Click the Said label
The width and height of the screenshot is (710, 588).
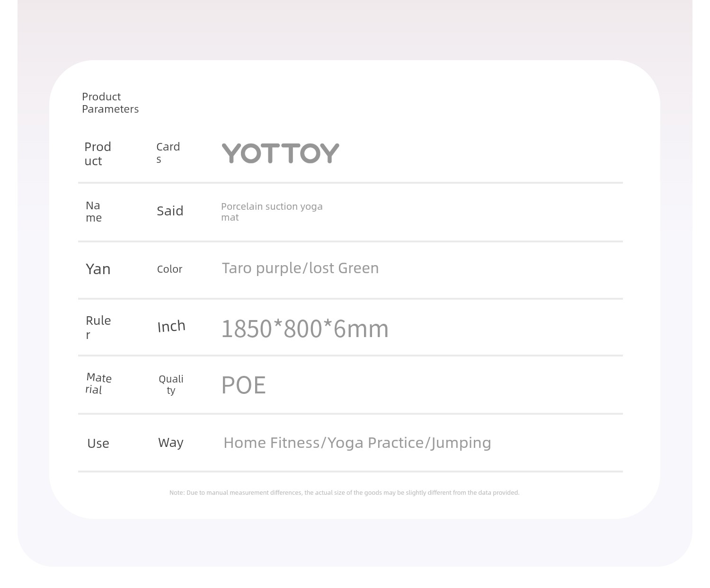pos(170,211)
